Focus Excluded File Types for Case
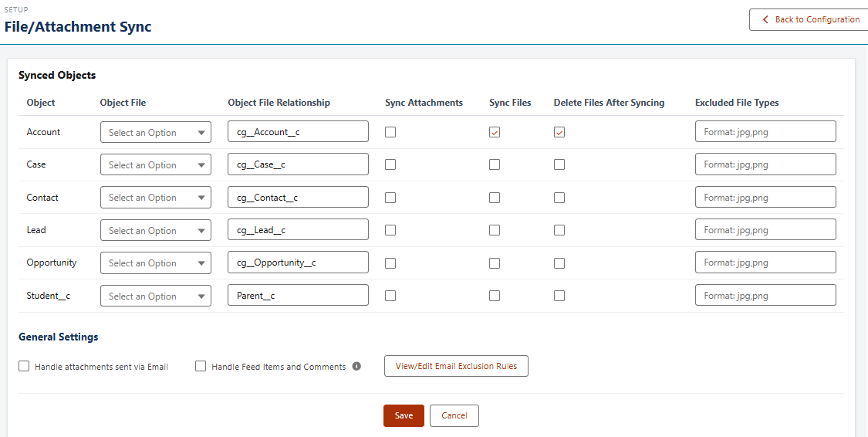The height and width of the screenshot is (437, 868). click(765, 164)
